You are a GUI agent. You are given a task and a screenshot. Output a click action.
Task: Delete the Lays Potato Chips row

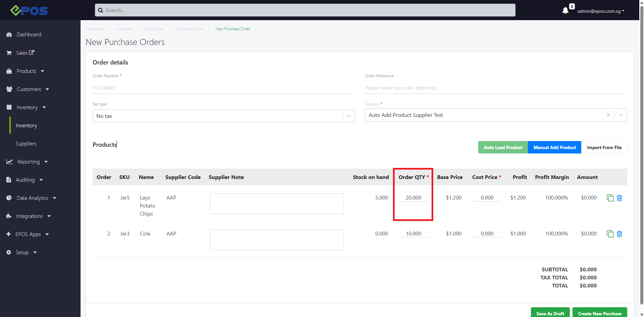620,198
